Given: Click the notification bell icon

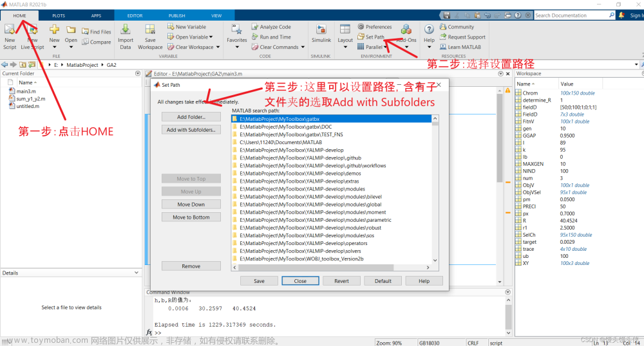Looking at the screenshot, I should pos(621,15).
